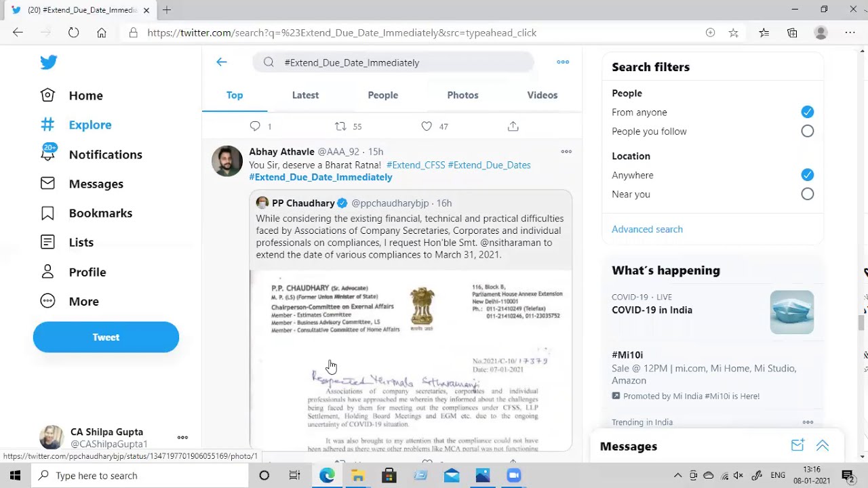
Task: Open Task View on taskbar
Action: [x=294, y=476]
